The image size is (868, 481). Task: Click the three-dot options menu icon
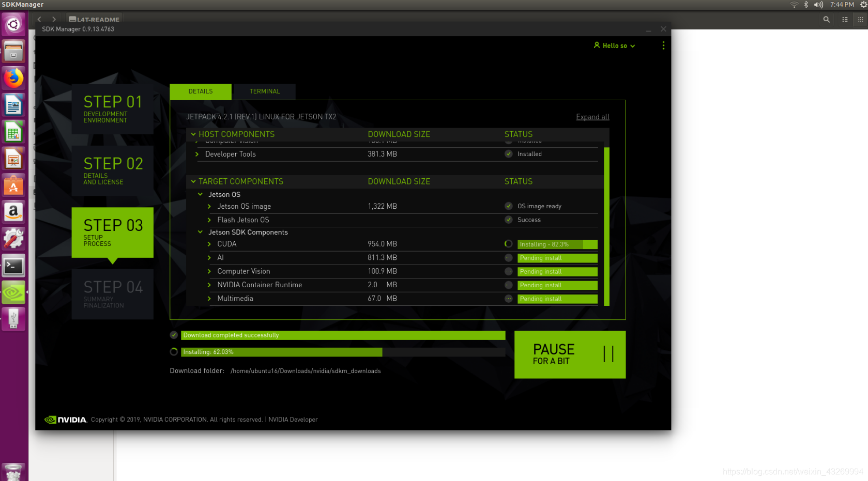(663, 45)
